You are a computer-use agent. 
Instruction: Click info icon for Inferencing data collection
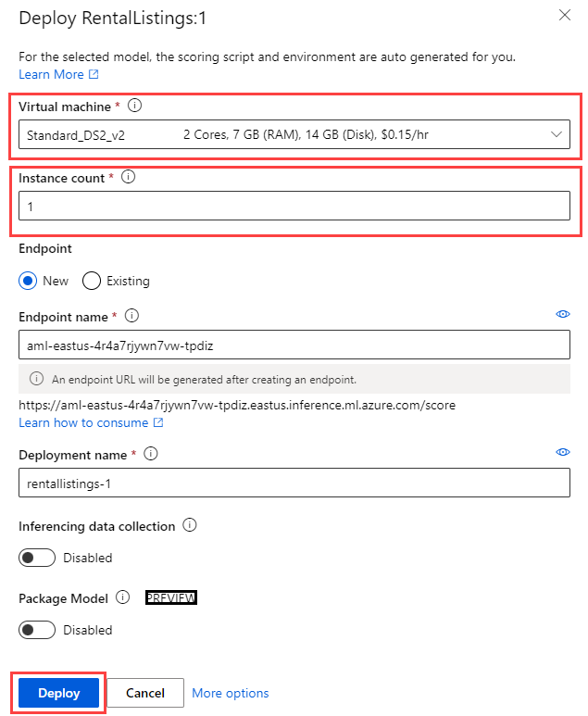click(190, 525)
